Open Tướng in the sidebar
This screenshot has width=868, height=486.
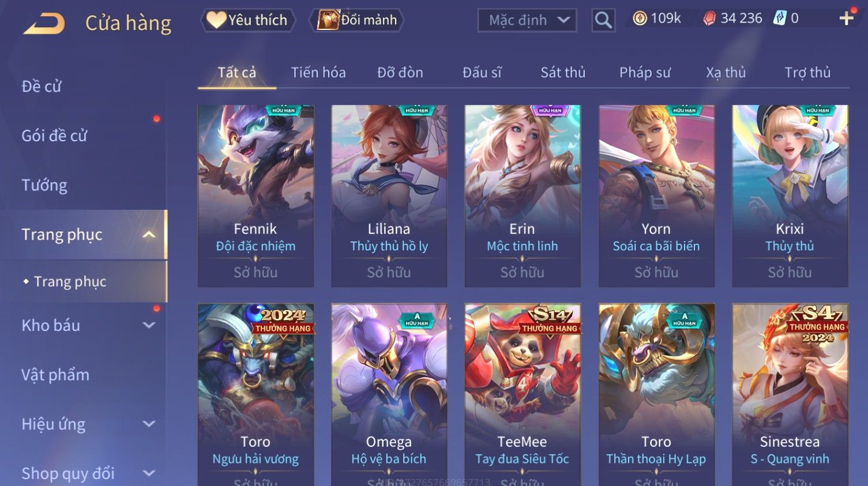point(44,185)
